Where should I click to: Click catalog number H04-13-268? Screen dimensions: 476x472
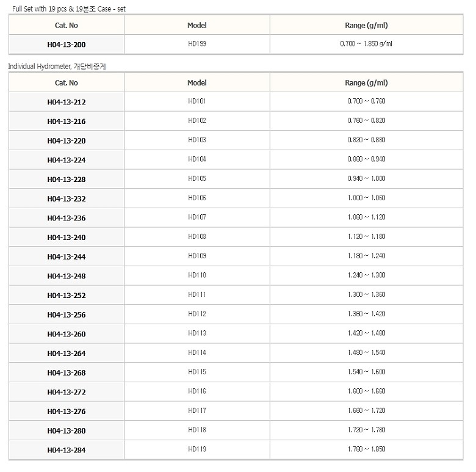coord(67,373)
